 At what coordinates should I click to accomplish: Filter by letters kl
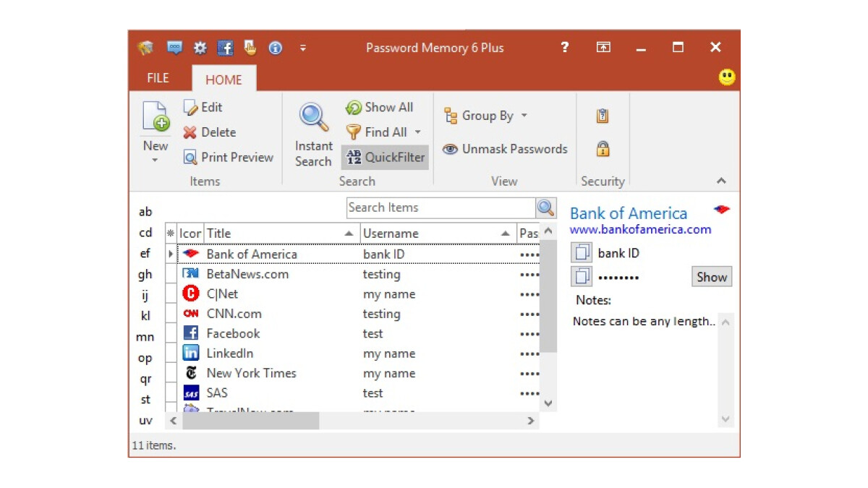(145, 316)
